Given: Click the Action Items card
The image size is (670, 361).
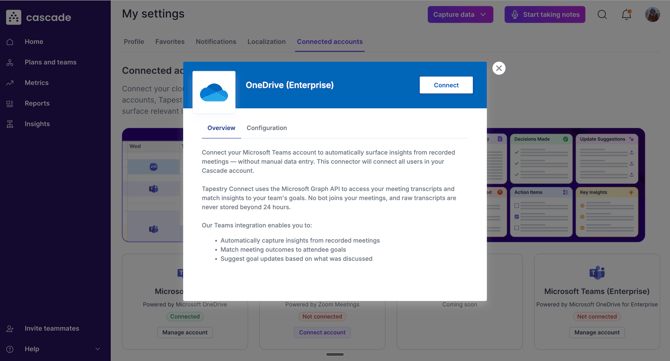Looking at the screenshot, I should point(541,212).
